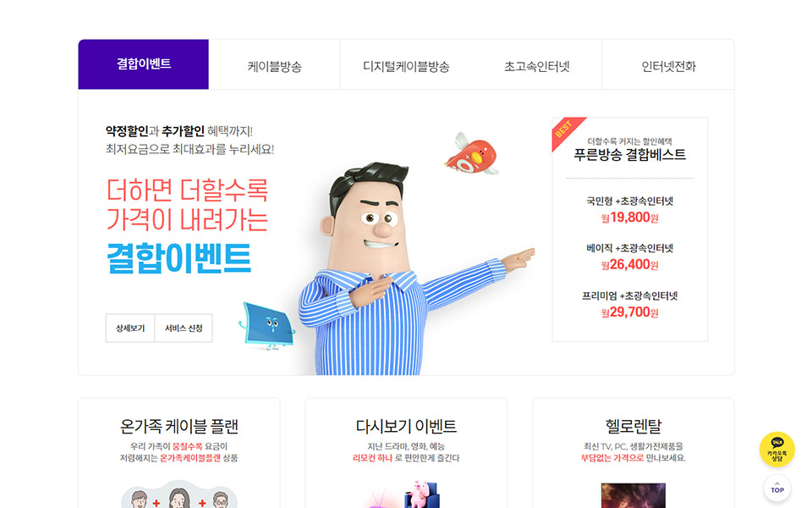
Task: Switch to the 케이블방송 tab
Action: pos(274,65)
